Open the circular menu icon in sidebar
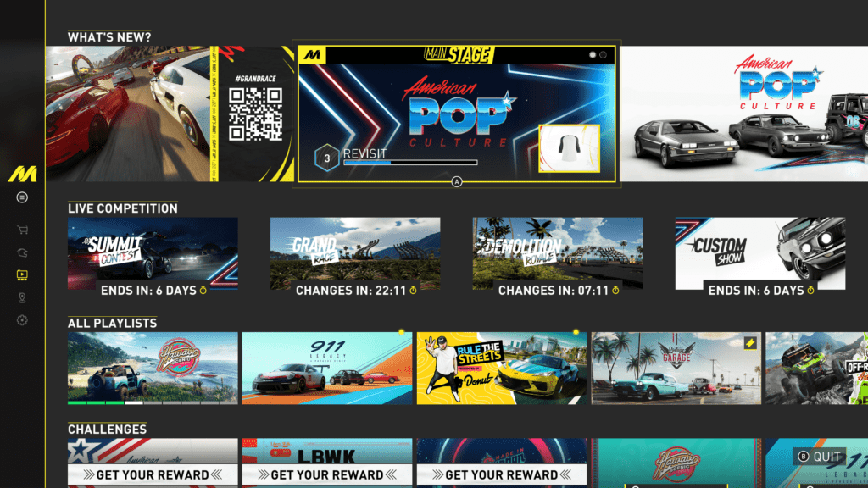Screen dimensions: 868x488 click(x=22, y=197)
